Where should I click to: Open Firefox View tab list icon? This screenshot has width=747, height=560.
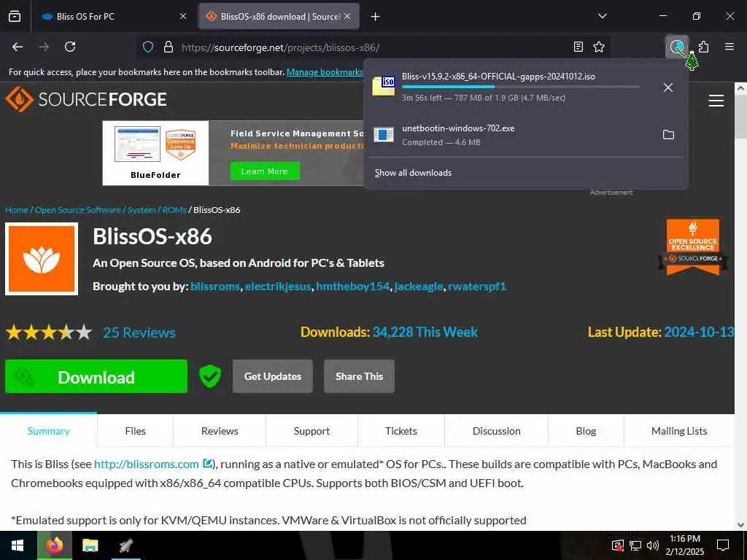point(15,16)
